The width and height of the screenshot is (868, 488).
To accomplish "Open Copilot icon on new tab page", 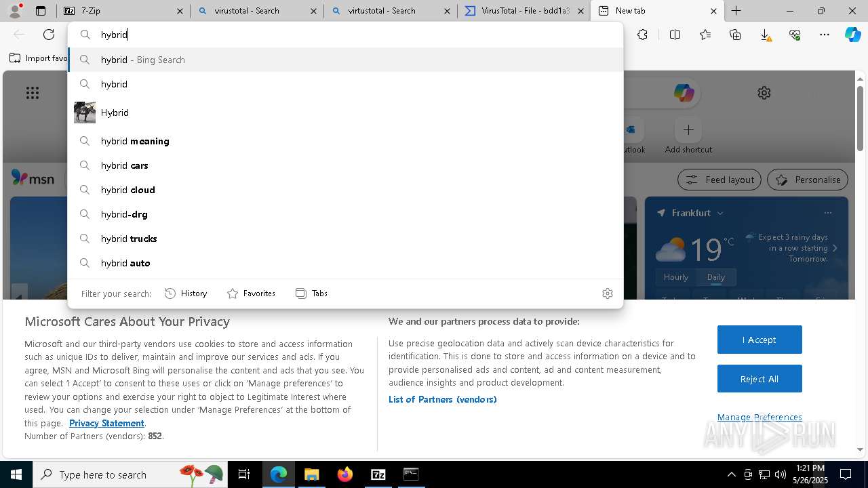I will coord(684,93).
